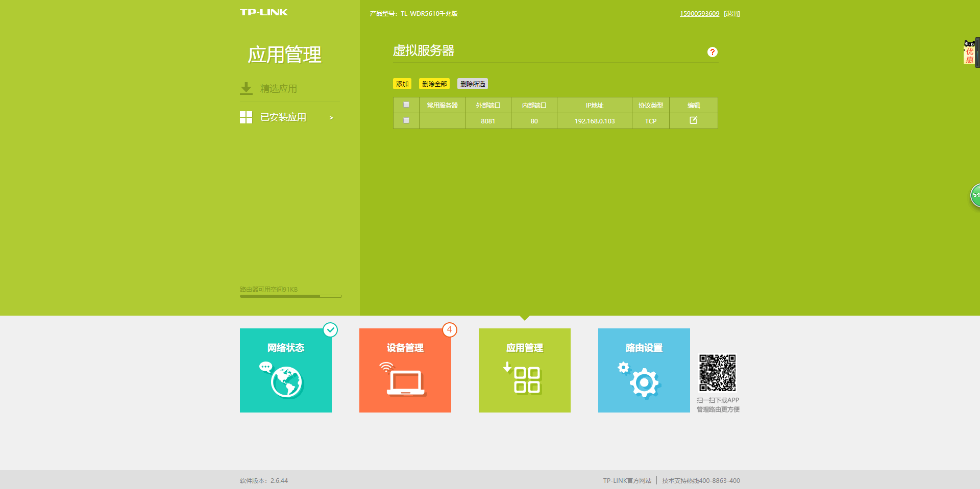Viewport: 980px width, 489px height.
Task: Select 精选应用 in the sidebar
Action: tap(279, 89)
